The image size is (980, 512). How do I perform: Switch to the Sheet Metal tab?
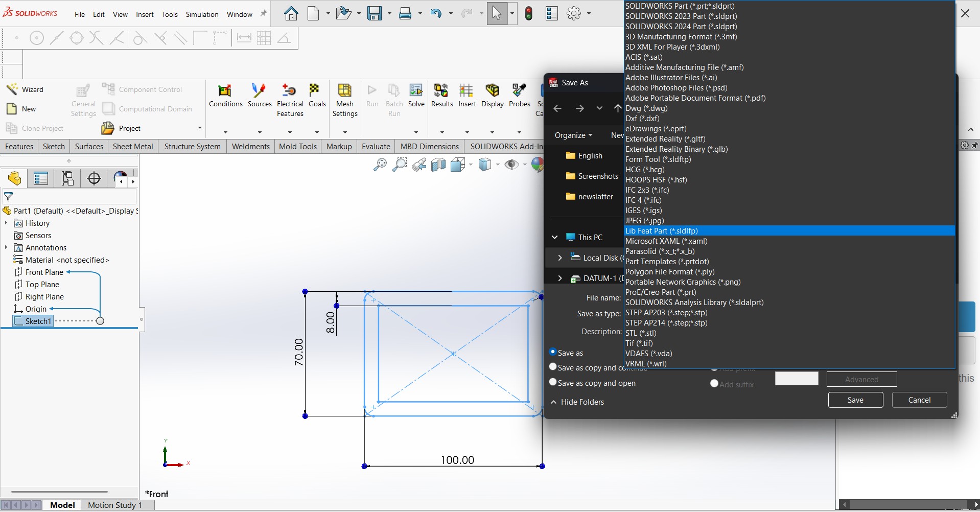[133, 147]
